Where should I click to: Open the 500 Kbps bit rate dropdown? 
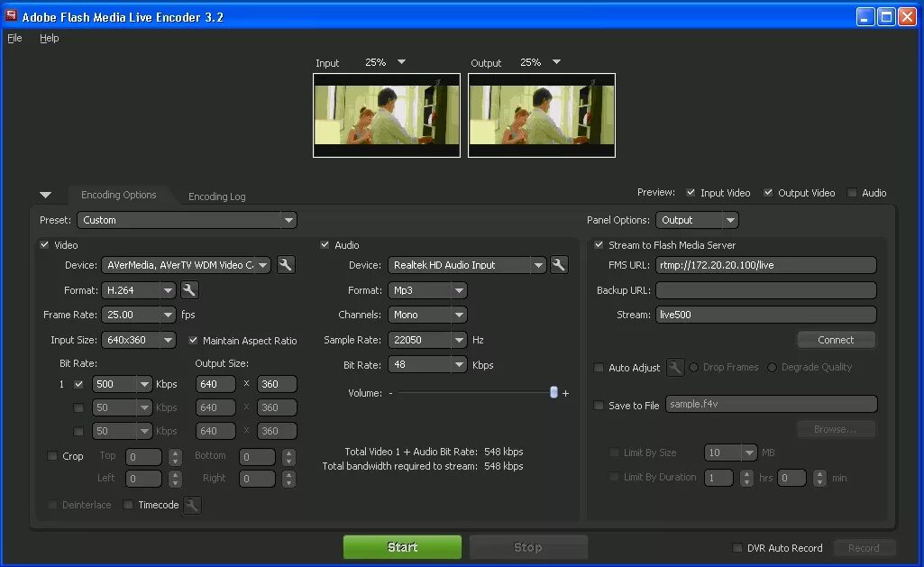tap(122, 384)
